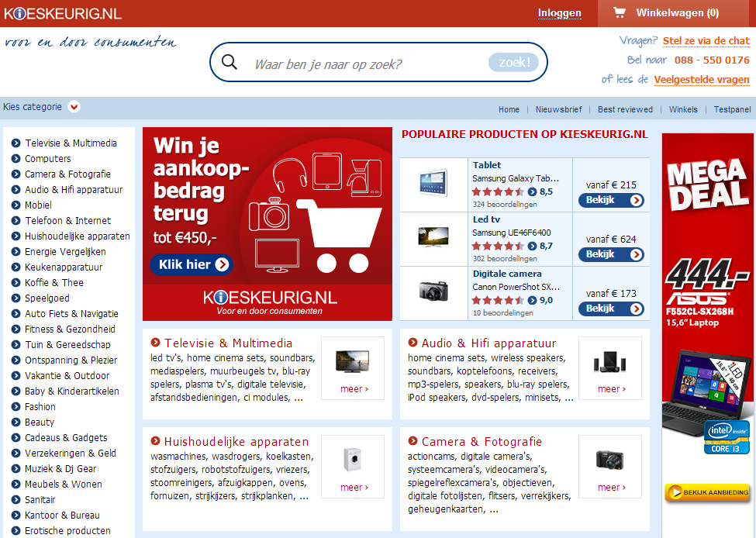Click arrow icon beside Meubels & Wonen
Screen dimensions: 756x538
point(16,484)
